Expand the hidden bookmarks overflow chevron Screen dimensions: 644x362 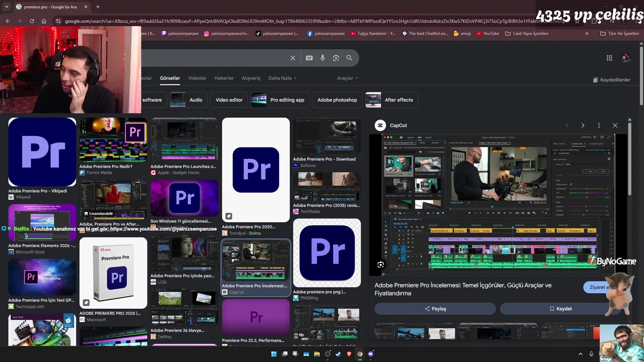587,34
